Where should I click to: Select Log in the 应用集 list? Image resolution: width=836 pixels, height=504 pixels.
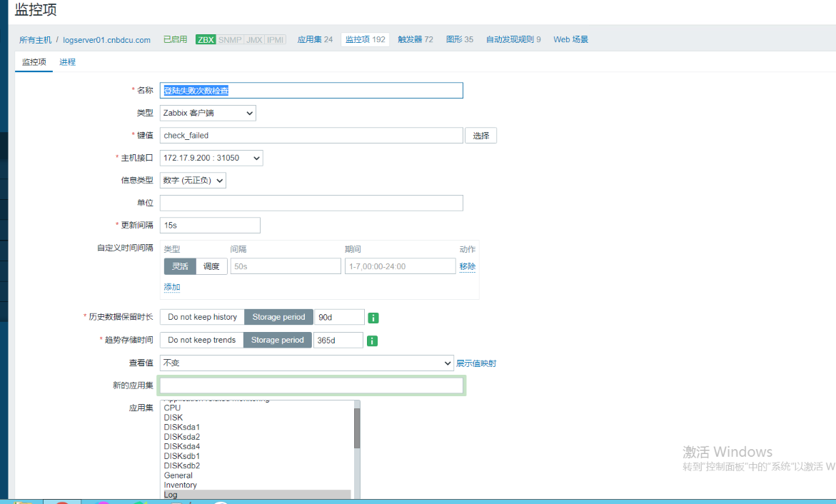point(257,495)
